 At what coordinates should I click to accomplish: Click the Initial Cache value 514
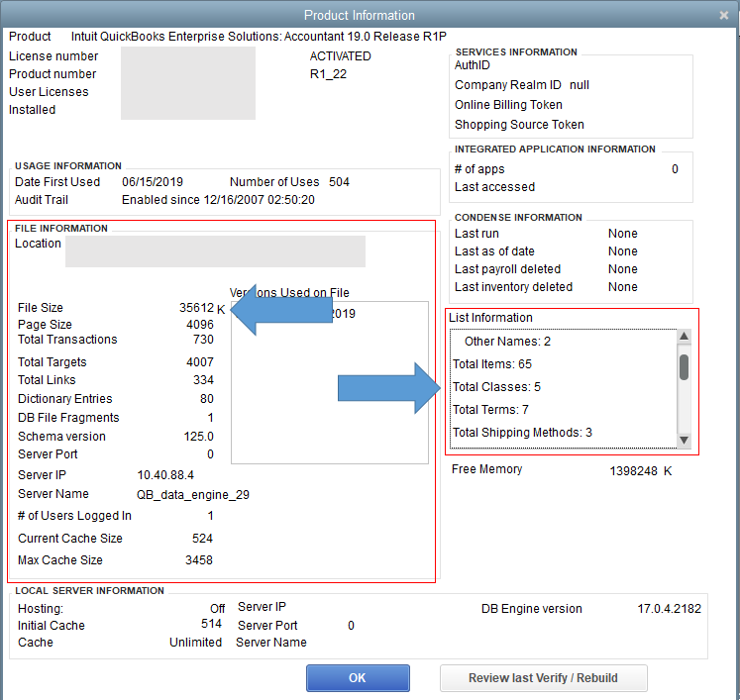pyautogui.click(x=211, y=624)
